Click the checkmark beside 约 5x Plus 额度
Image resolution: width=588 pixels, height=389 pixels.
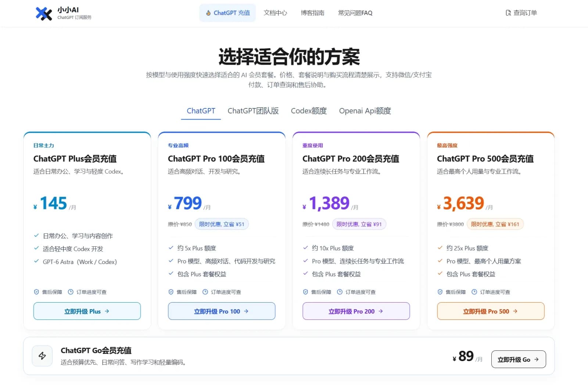pos(171,248)
